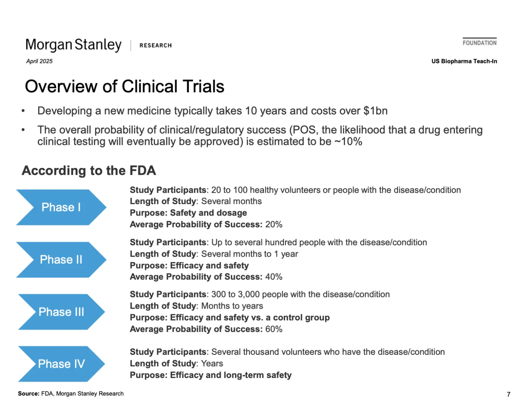Image resolution: width=532 pixels, height=412 pixels.
Task: Click the Source: FDA footnote text
Action: point(71,394)
